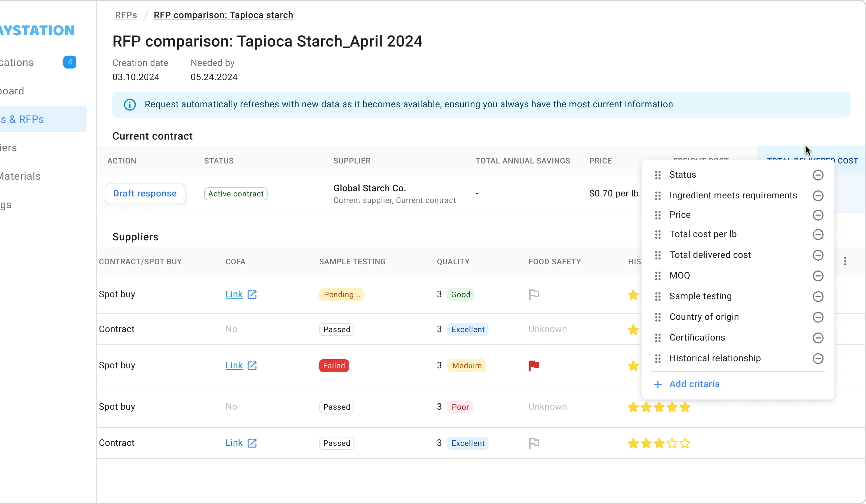This screenshot has width=866, height=504.
Task: Remove the Status criterion with minus icon
Action: (x=818, y=175)
